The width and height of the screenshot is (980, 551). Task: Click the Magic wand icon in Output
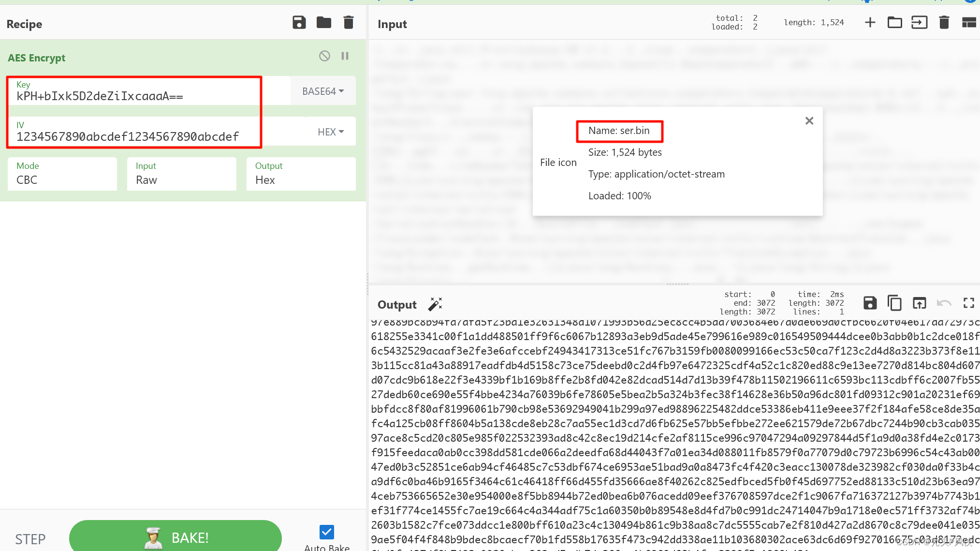(435, 304)
